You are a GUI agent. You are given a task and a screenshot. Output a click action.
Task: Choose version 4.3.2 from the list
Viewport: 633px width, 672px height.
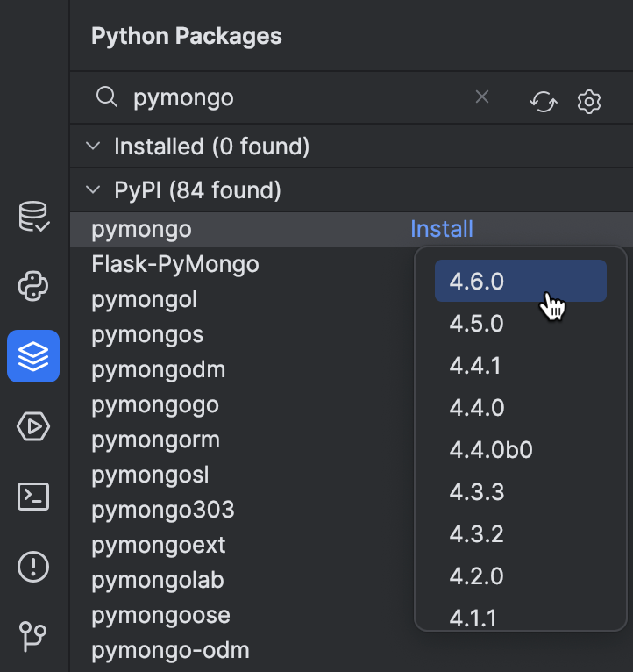point(521,533)
